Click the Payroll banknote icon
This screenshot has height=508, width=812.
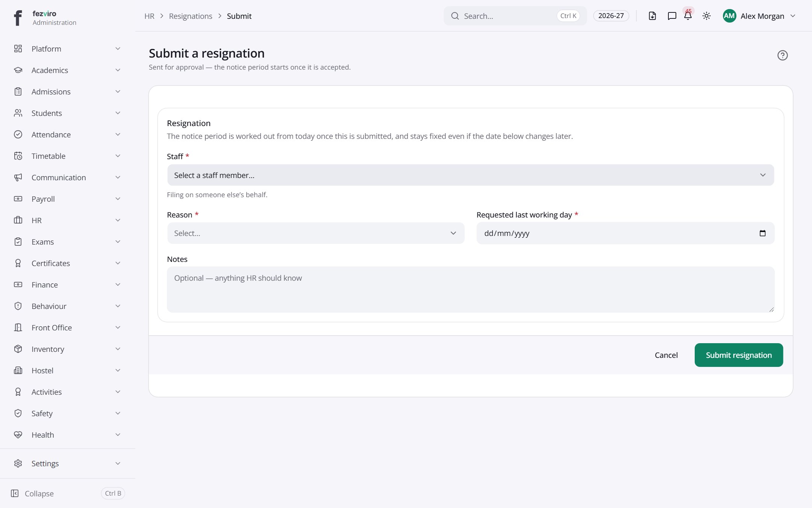tap(18, 199)
